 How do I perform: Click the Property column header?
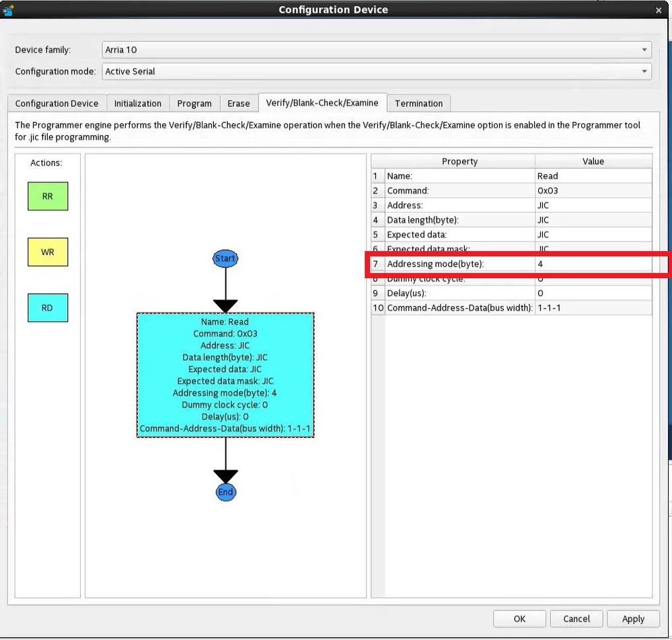tap(460, 162)
